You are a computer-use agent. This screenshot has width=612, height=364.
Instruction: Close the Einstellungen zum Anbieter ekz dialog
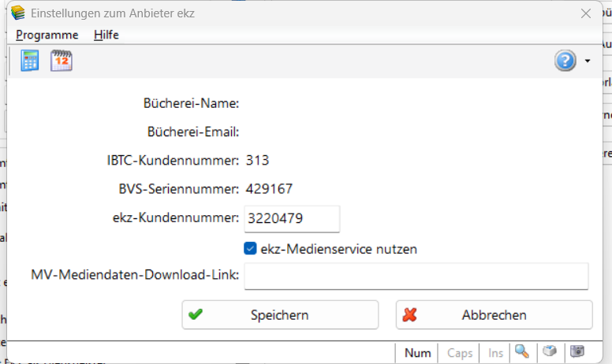pos(585,13)
